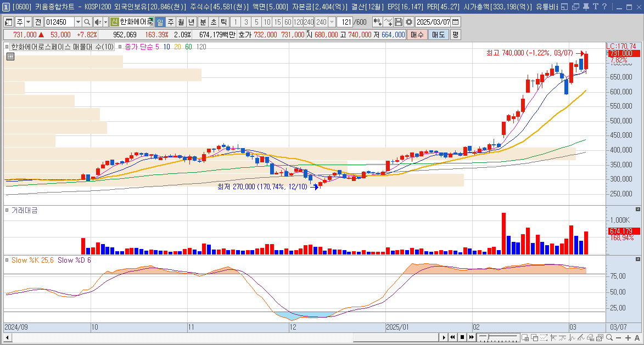
Task: Open the 240 interval dropdown arrow
Action: point(332,22)
